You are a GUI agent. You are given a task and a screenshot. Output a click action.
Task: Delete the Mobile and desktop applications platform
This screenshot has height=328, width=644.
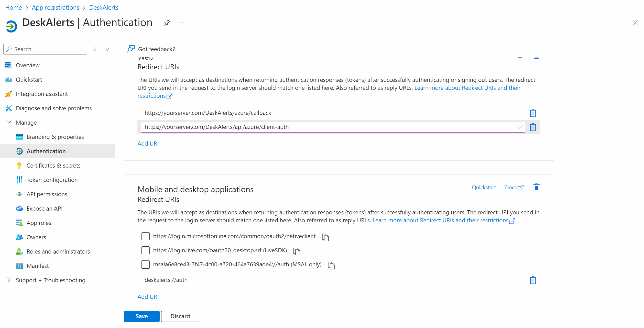[536, 188]
